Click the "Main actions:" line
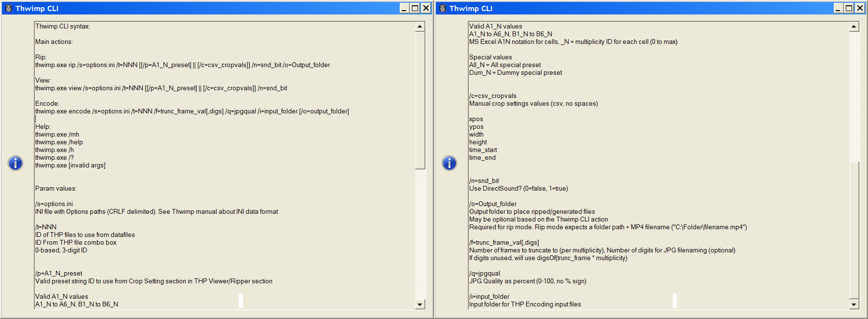 coord(54,42)
